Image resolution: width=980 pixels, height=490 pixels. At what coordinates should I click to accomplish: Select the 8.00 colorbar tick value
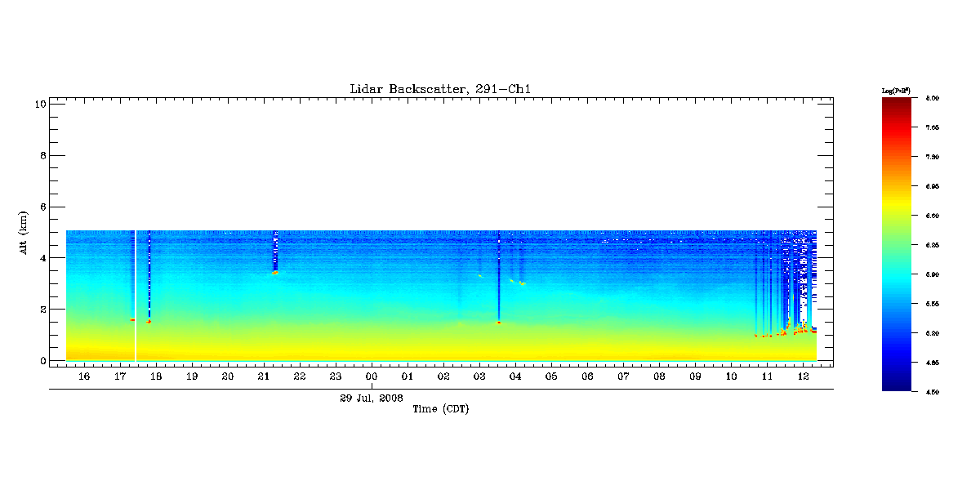pos(933,98)
